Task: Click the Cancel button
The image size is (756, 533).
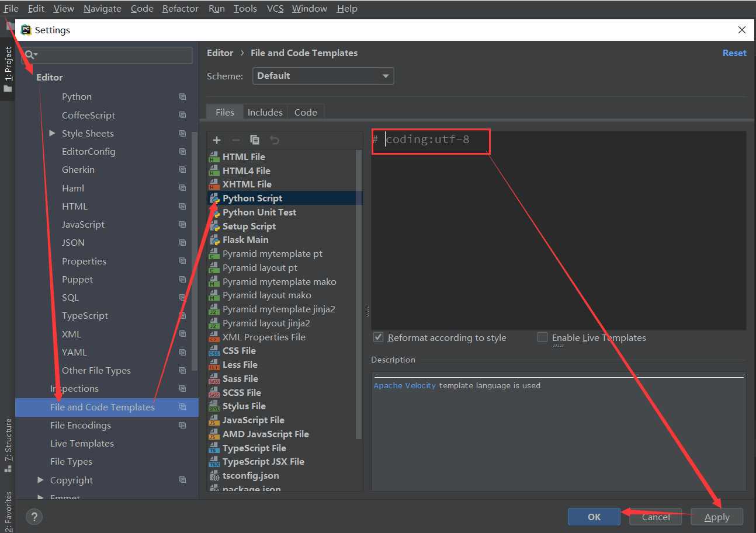Action: (x=656, y=517)
